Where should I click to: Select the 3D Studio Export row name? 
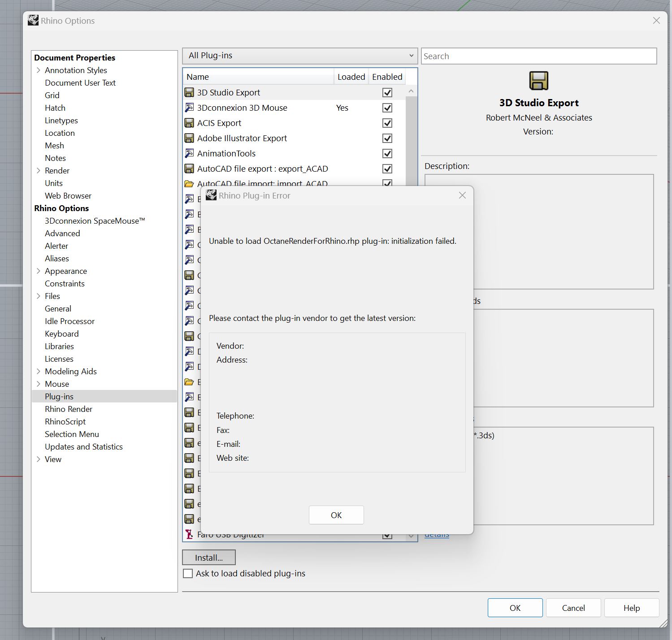229,93
